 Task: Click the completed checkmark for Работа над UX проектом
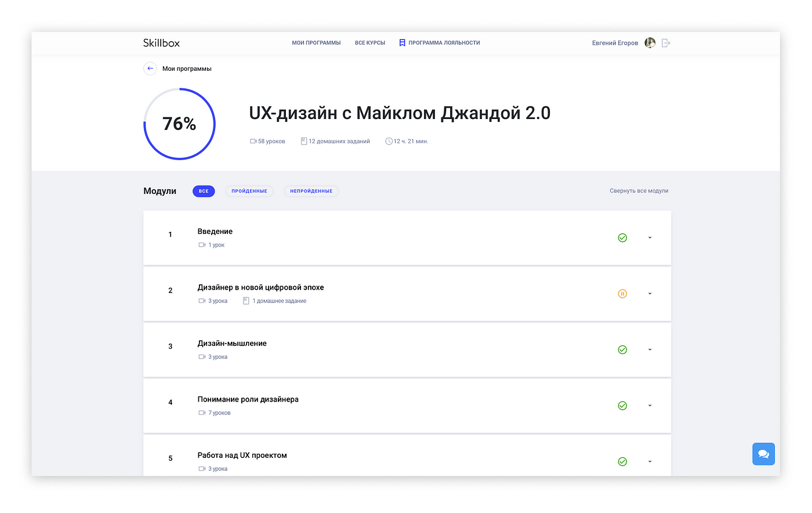click(622, 462)
